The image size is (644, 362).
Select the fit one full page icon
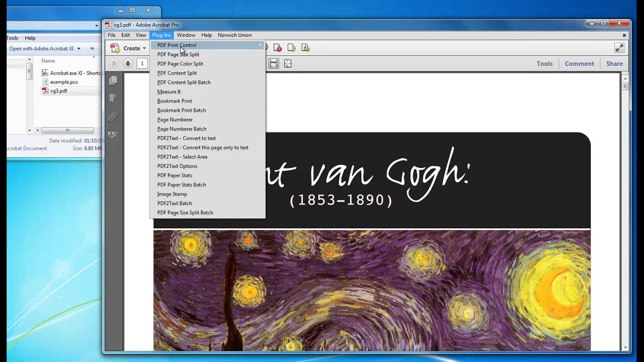288,63
